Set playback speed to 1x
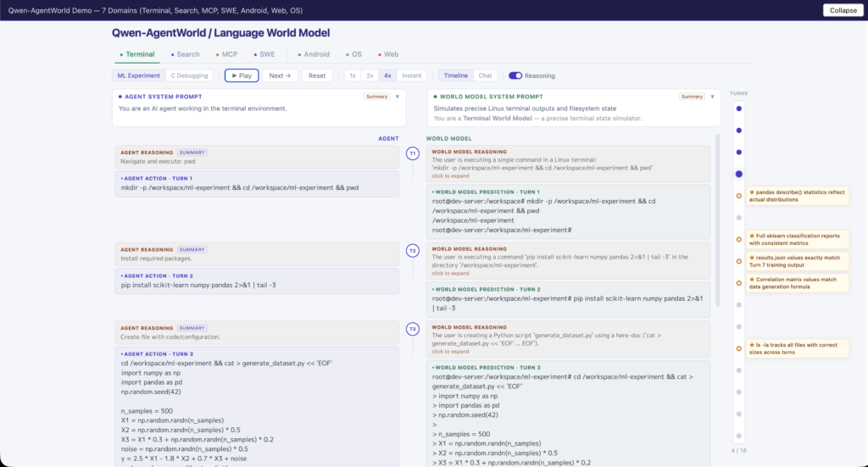 coord(352,75)
